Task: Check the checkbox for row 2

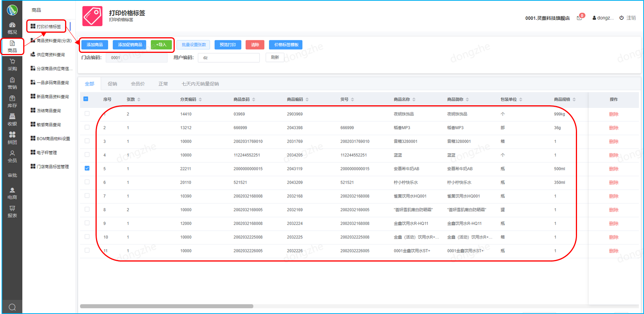Action: tap(87, 127)
